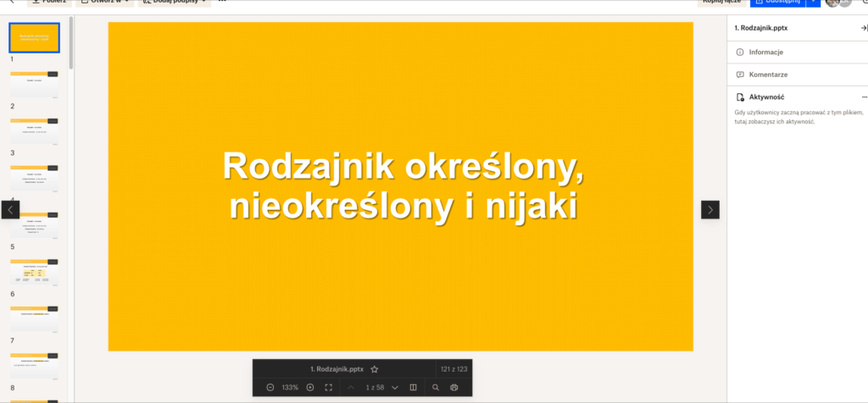This screenshot has width=868, height=403.
Task: Open Aktywność more options ellipsis
Action: tap(864, 97)
